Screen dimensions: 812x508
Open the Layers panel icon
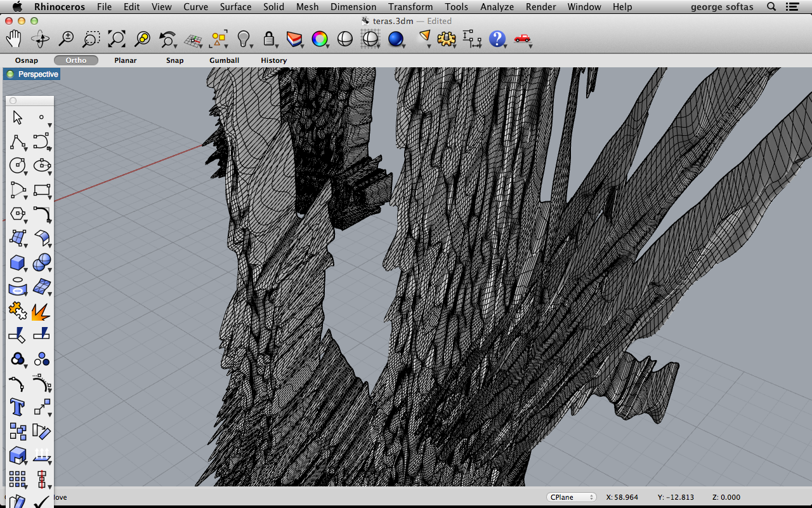click(294, 39)
